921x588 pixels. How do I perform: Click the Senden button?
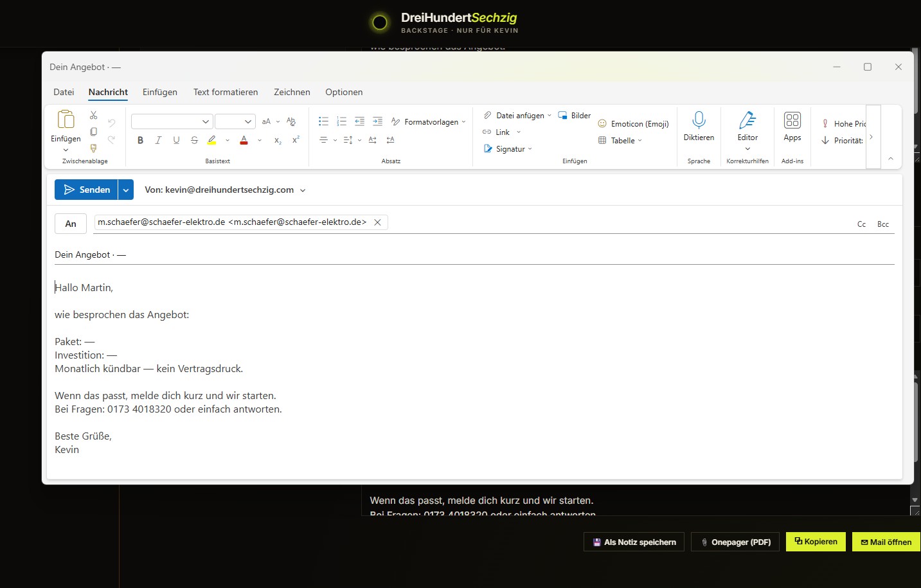pos(86,190)
